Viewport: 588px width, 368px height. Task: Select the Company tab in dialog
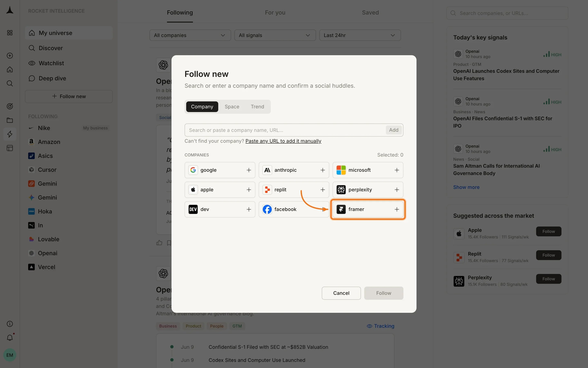[202, 107]
